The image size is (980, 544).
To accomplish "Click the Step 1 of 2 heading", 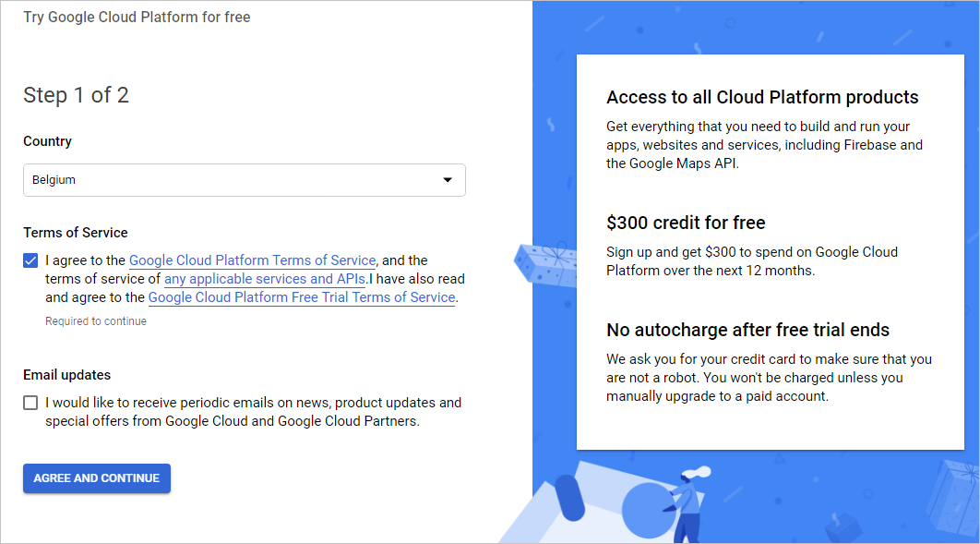I will point(76,95).
